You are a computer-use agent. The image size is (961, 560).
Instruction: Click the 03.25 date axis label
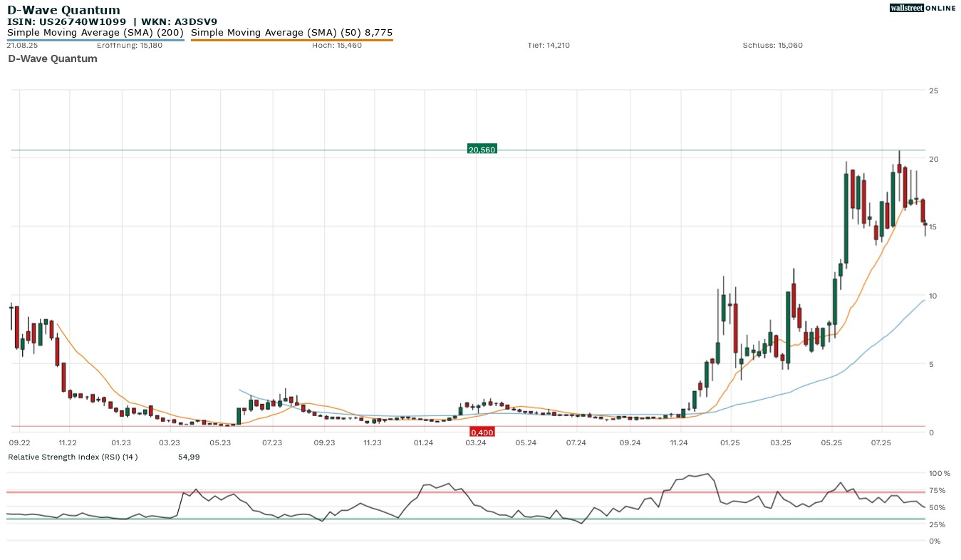pos(781,442)
